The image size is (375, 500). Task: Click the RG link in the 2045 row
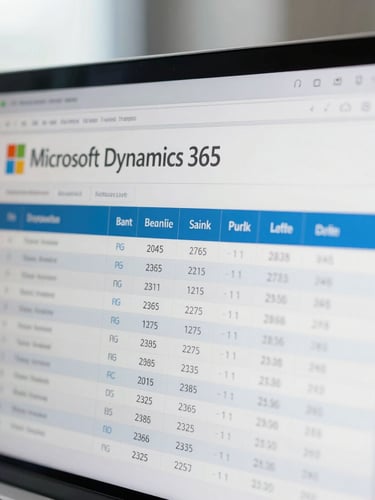(x=120, y=247)
